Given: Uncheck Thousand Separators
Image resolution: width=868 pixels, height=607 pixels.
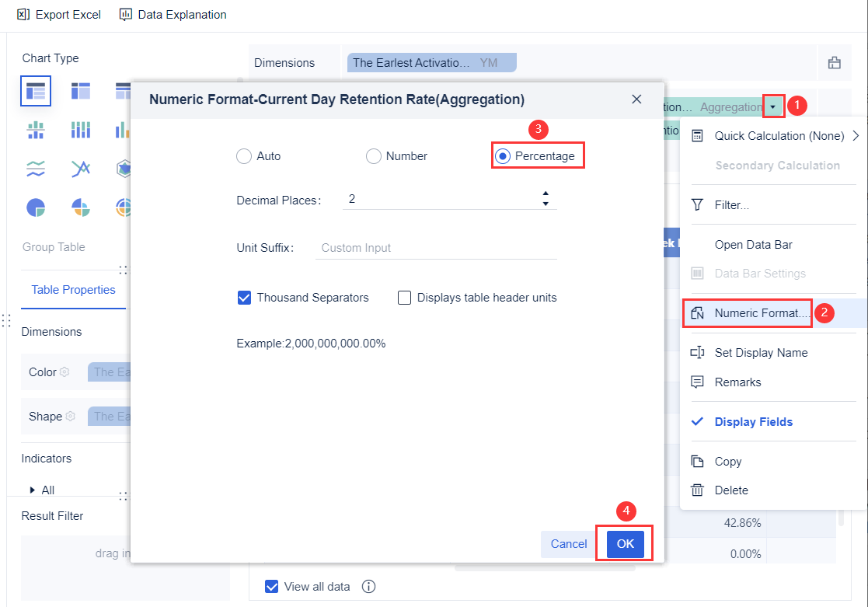Looking at the screenshot, I should [245, 297].
